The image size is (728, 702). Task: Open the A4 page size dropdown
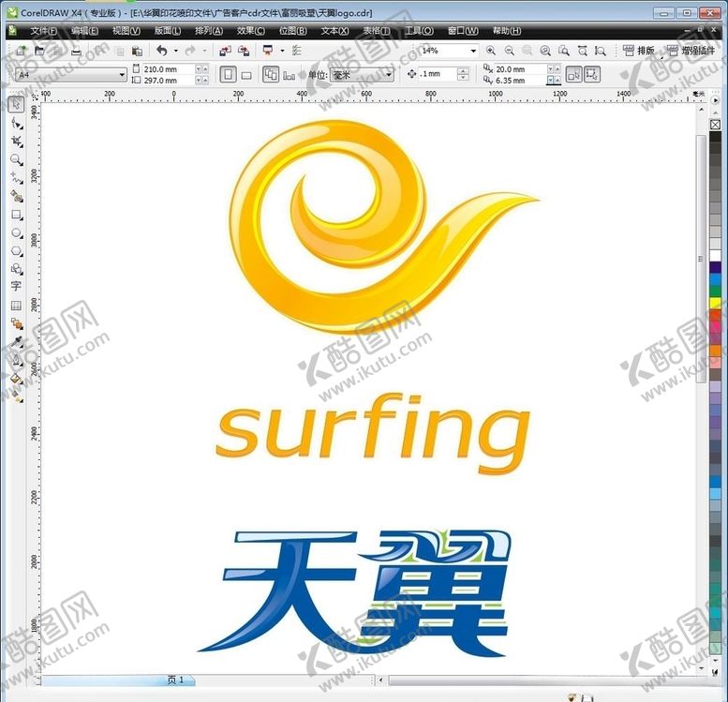[122, 75]
